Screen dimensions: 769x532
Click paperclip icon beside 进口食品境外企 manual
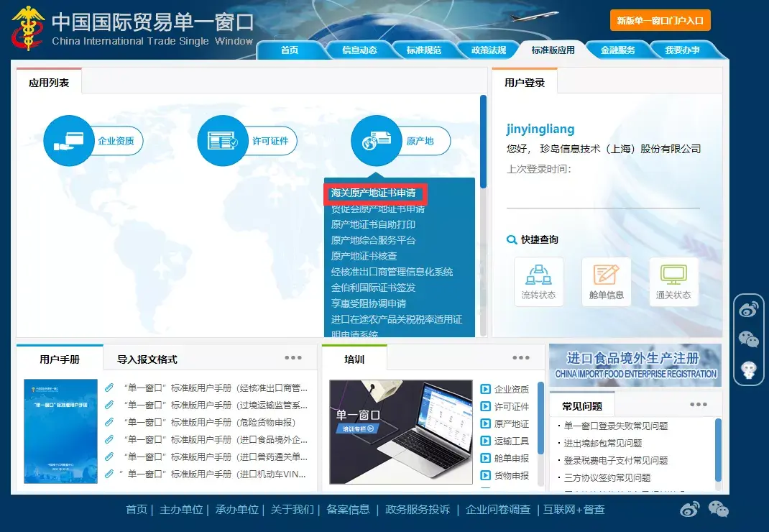click(109, 439)
